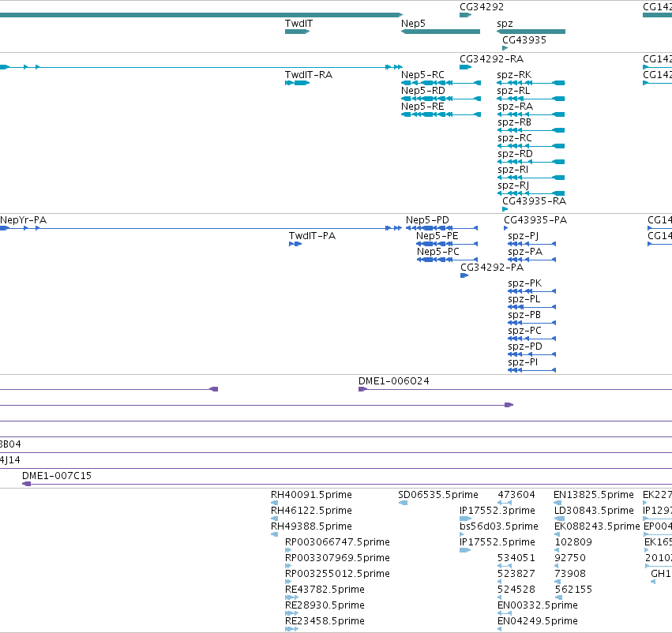Image resolution: width=672 pixels, height=633 pixels.
Task: Select the spz-RI transcript label
Action: click(513, 170)
